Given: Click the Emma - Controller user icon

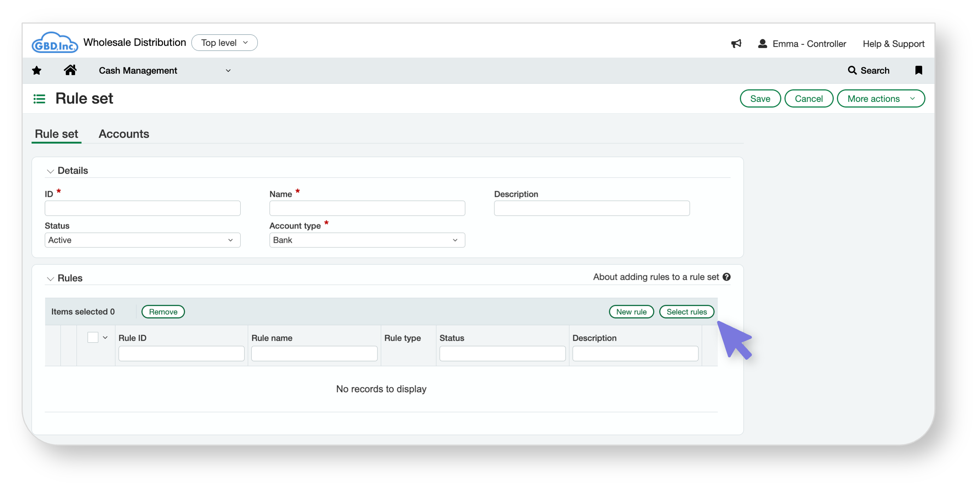Looking at the screenshot, I should [762, 44].
